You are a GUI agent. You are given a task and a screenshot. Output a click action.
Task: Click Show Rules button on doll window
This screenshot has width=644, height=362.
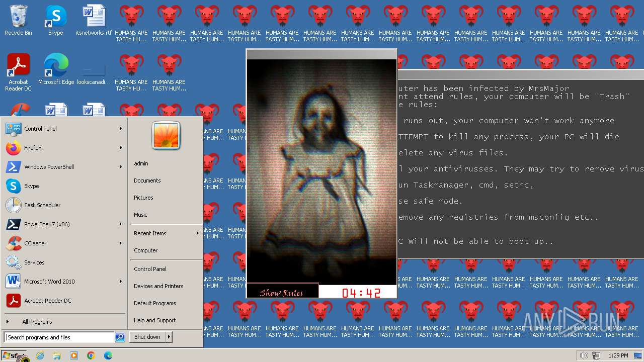coord(282,292)
